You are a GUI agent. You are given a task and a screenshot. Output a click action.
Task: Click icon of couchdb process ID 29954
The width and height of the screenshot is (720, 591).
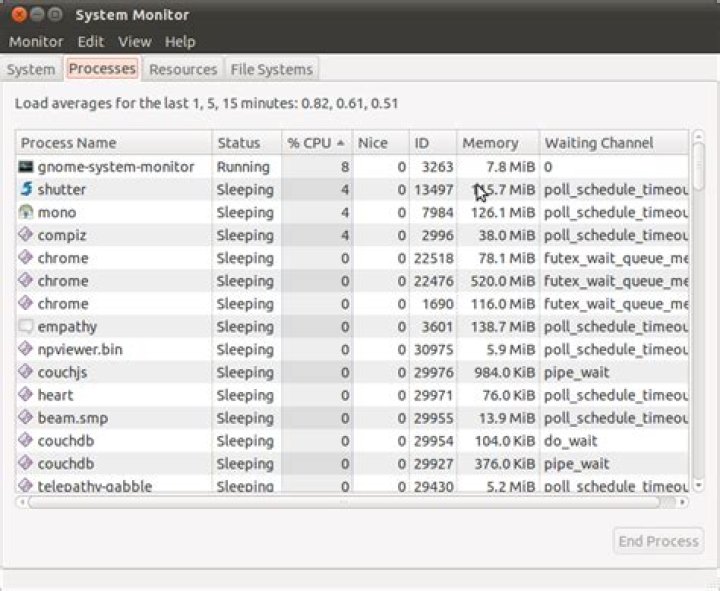tap(26, 440)
